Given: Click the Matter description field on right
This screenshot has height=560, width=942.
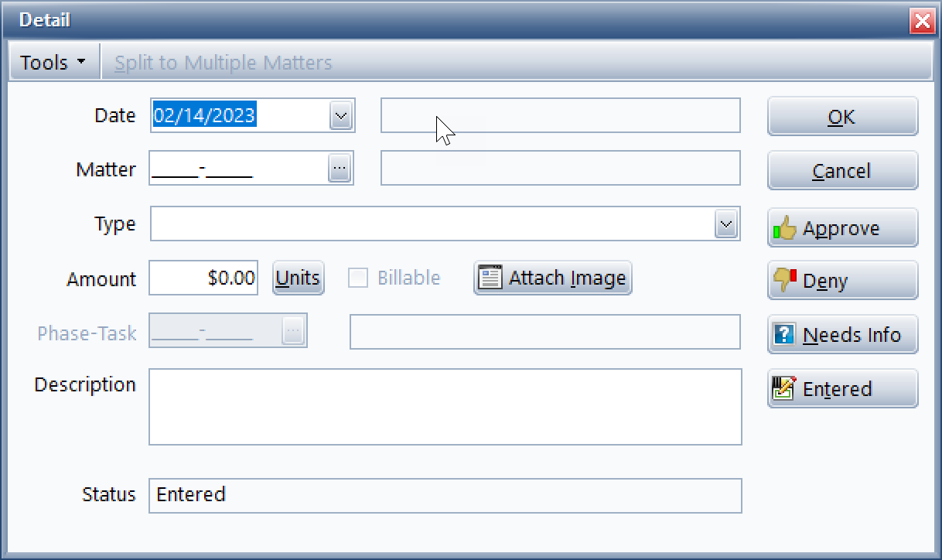Looking at the screenshot, I should [x=560, y=168].
